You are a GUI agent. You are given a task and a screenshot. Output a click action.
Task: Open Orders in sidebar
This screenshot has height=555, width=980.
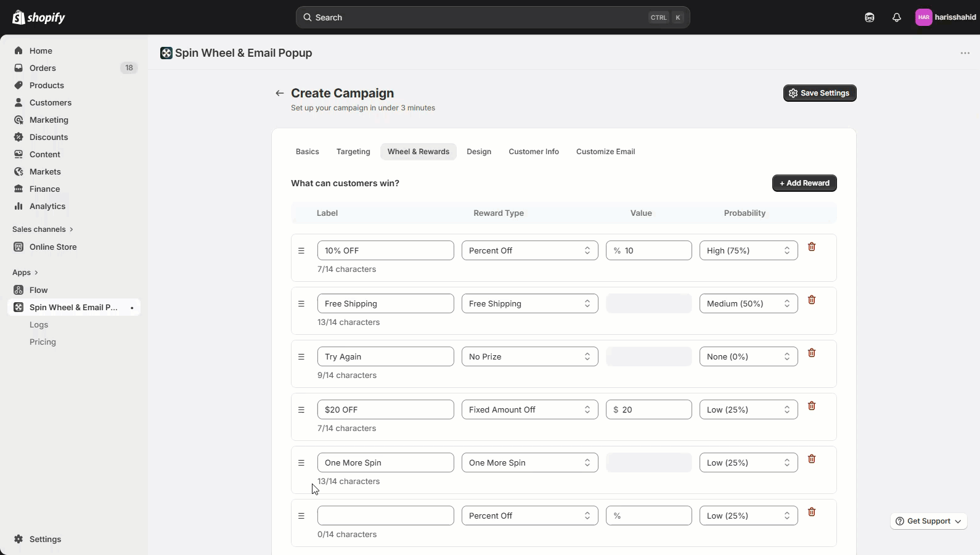[x=74, y=68]
